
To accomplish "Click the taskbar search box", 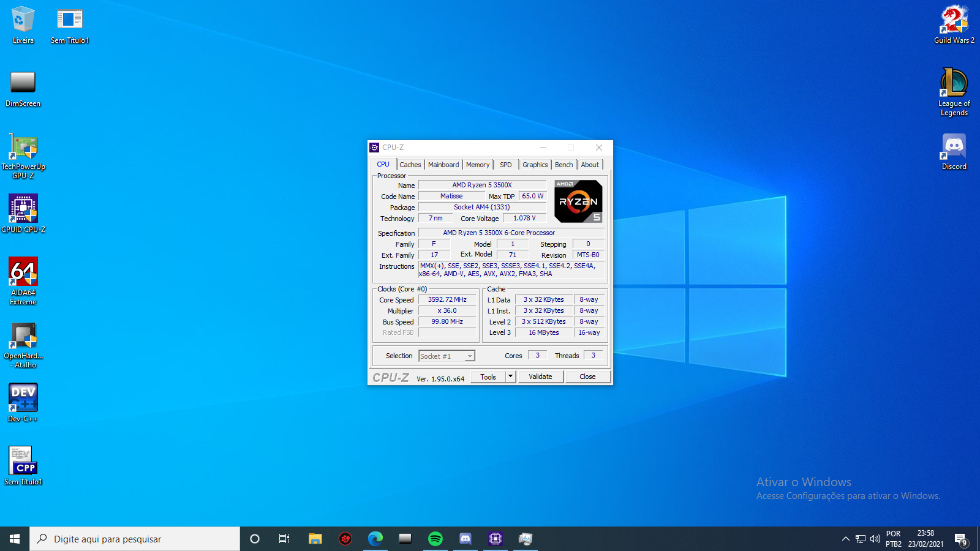I will point(135,539).
